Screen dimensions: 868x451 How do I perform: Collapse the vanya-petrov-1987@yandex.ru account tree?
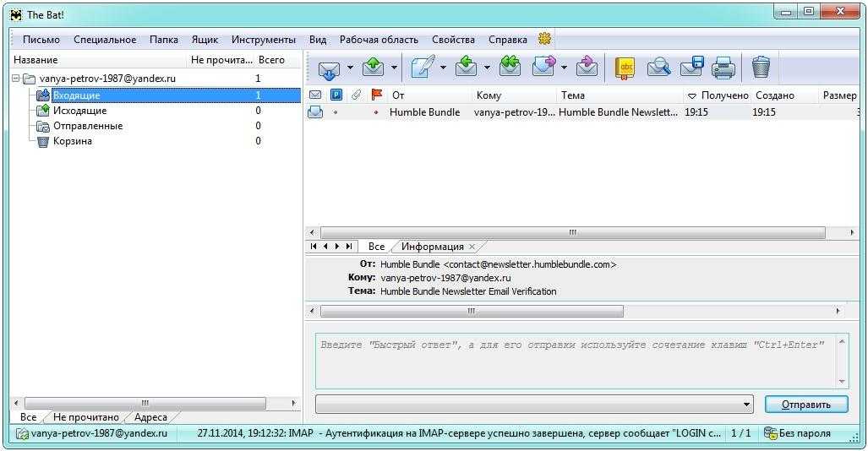17,79
